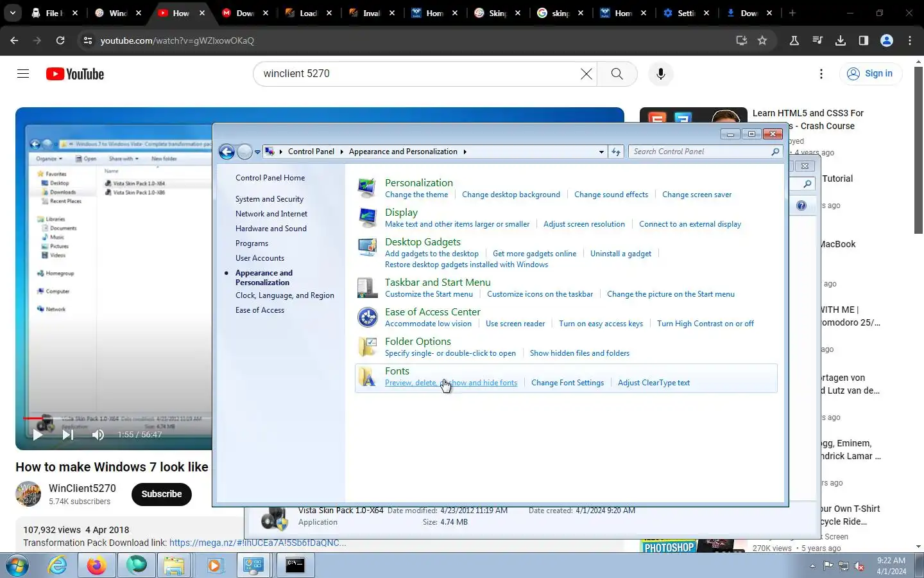The image size is (924, 578).
Task: Start voice search with the microphone
Action: click(661, 74)
